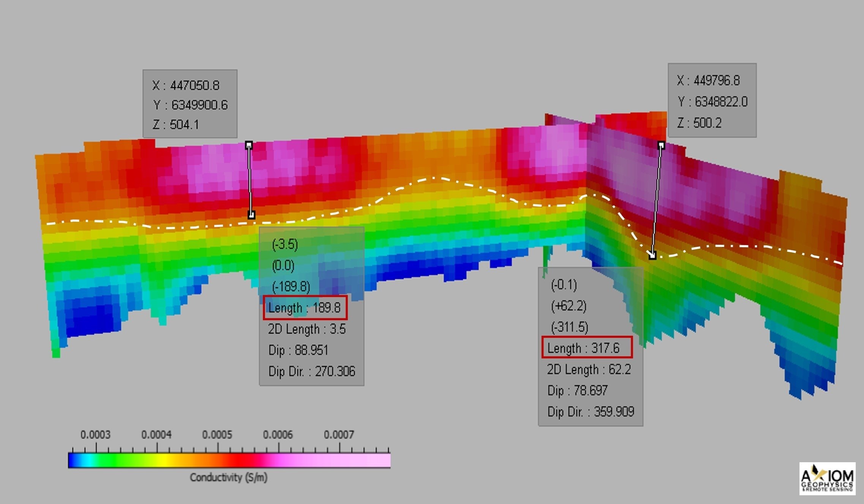Screen dimensions: 864x504
Task: Click the top handle of the right measurement line
Action: tap(661, 145)
